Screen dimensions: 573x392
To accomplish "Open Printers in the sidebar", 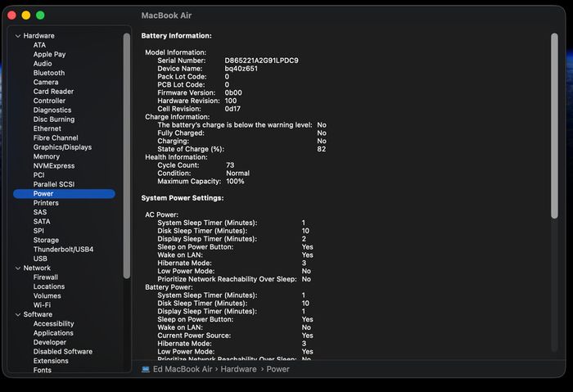I will pos(46,203).
